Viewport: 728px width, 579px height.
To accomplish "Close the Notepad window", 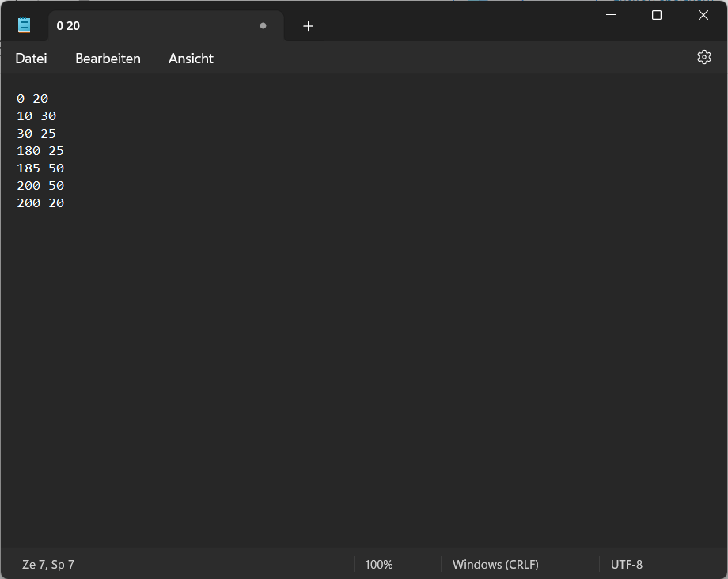I will [x=703, y=15].
